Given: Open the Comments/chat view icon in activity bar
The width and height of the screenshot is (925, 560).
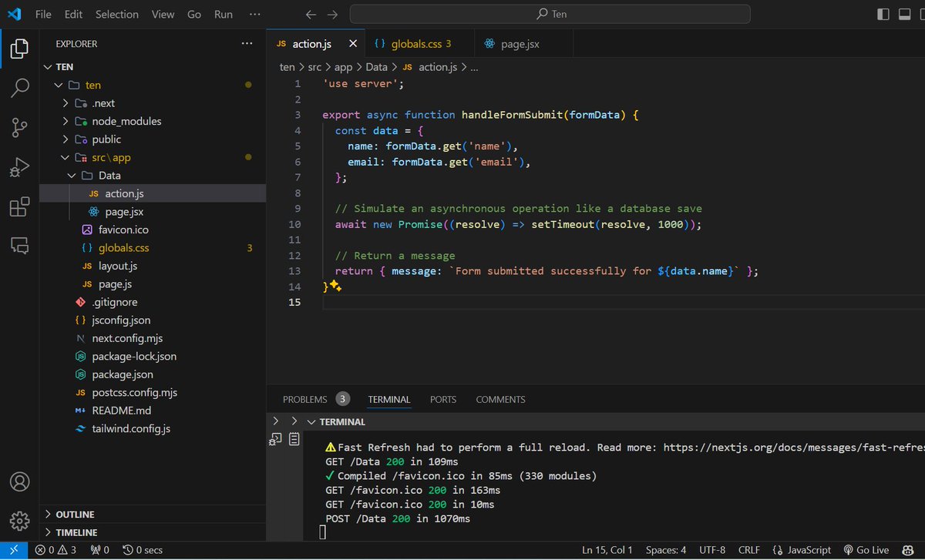Looking at the screenshot, I should coord(19,246).
